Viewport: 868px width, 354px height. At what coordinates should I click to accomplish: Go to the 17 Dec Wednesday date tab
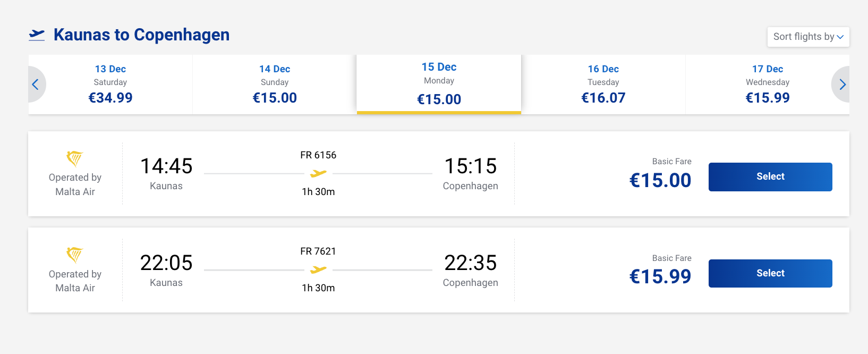pyautogui.click(x=767, y=84)
